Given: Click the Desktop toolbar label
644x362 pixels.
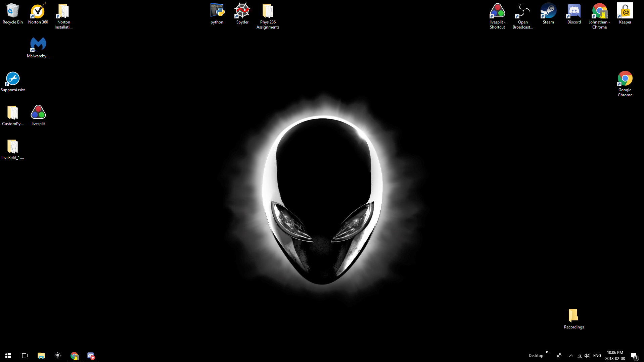Looking at the screenshot, I should [536, 356].
